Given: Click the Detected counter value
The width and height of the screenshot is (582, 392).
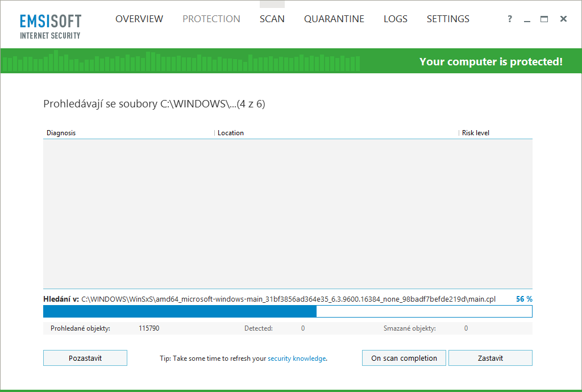Looking at the screenshot, I should click(x=302, y=328).
